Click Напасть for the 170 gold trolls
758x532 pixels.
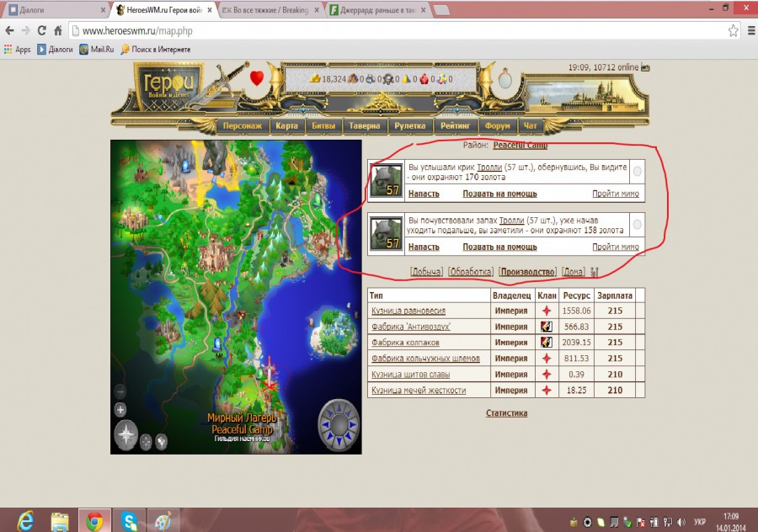point(424,194)
